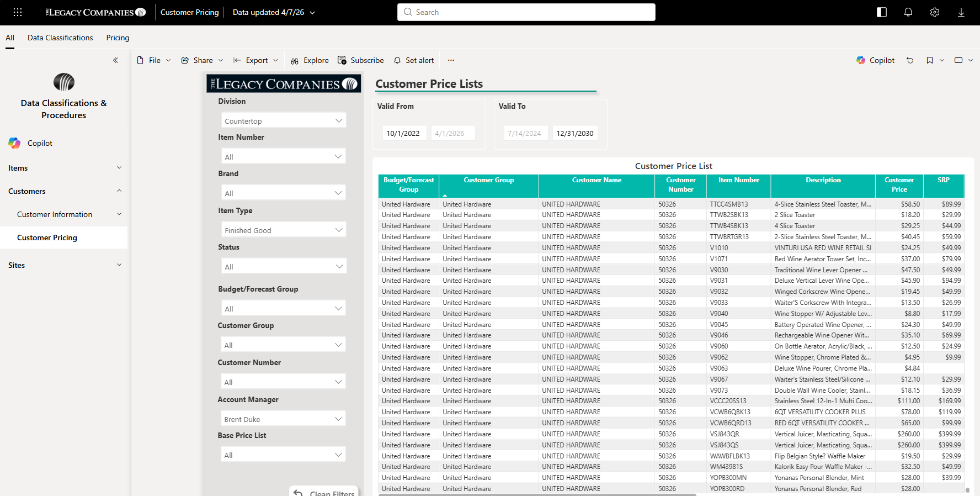Open the Item Number dropdown
Screen dimensions: 980x496
click(284, 156)
